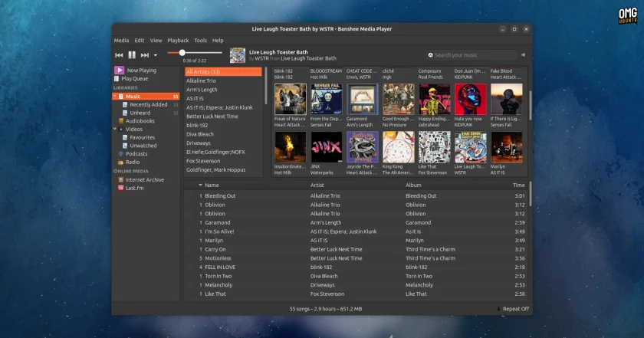This screenshot has height=338, width=644.
Task: Select the Bleeding Out track row
Action: (356, 196)
